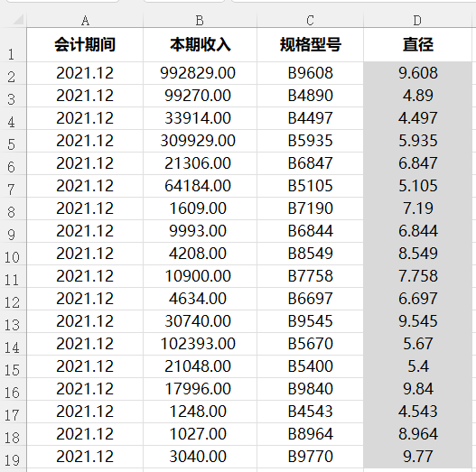The image size is (476, 472).
Task: Select cell with 21048.00
Action: coord(200,366)
